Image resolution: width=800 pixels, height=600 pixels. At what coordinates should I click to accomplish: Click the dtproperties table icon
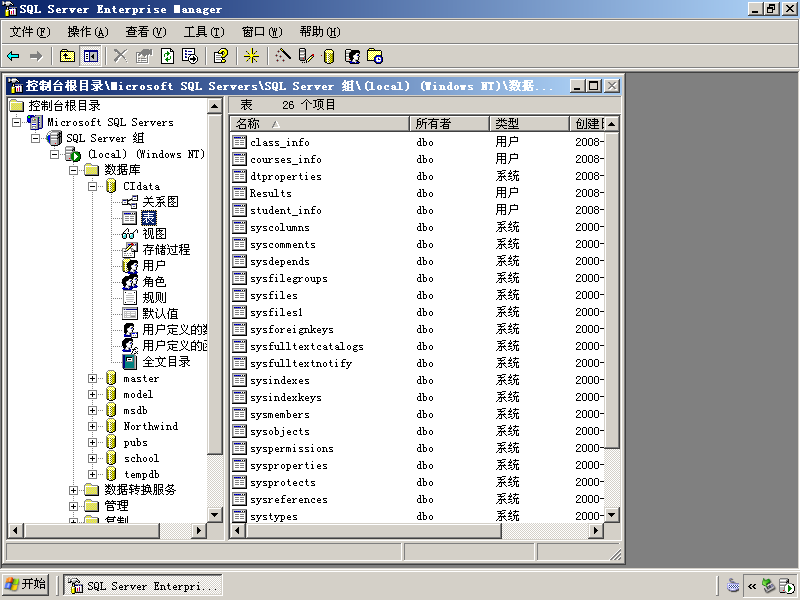(x=239, y=176)
